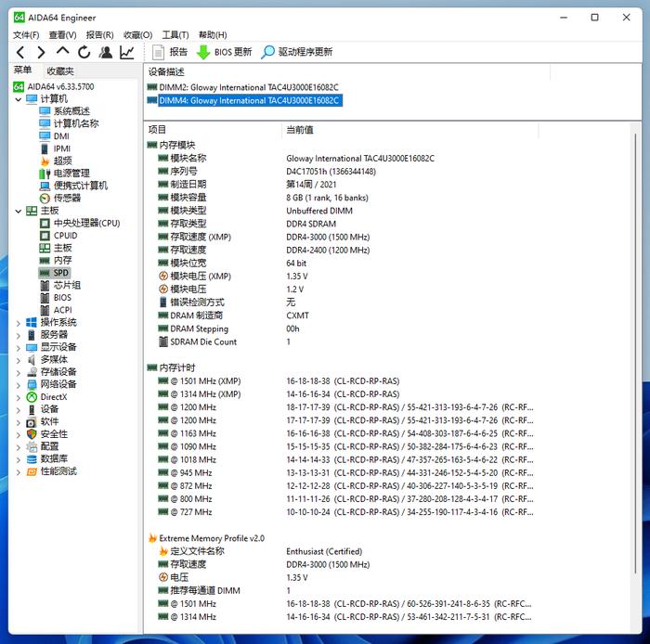Expand the 多媒体 tree node
This screenshot has height=644, width=650.
click(x=19, y=360)
